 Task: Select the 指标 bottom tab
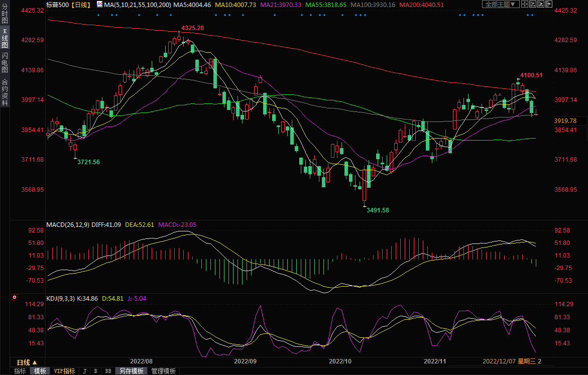point(20,371)
